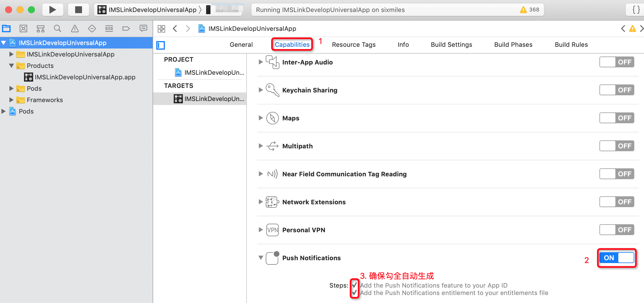Expand the Multipath section

(261, 146)
